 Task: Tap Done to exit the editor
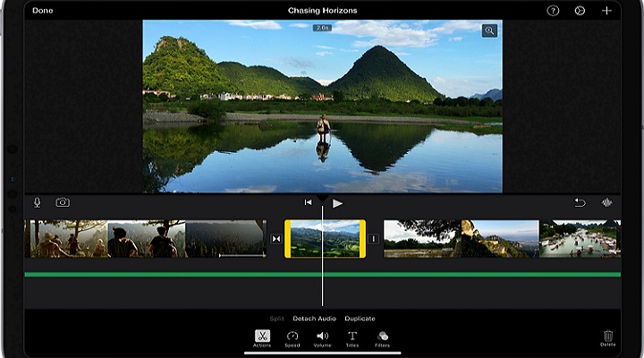43,11
